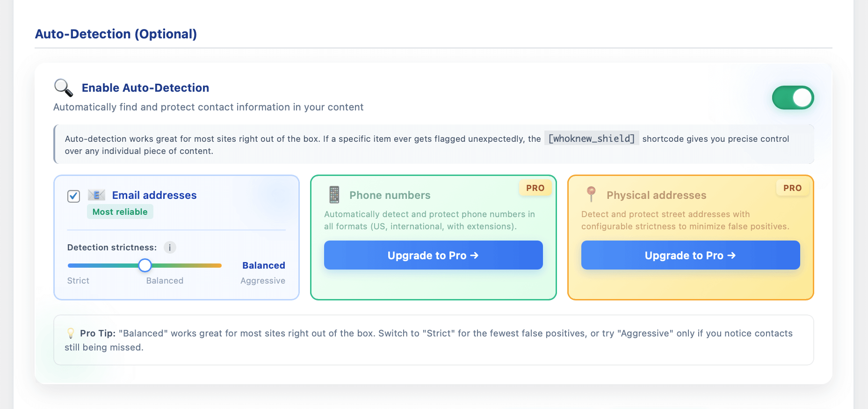Click the Most reliable badge
The image size is (868, 409).
click(120, 212)
